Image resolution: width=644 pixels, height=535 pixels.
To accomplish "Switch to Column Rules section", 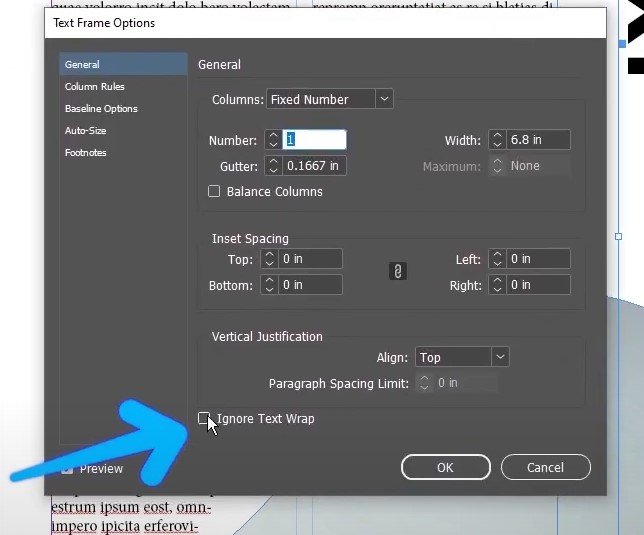I will click(x=94, y=87).
